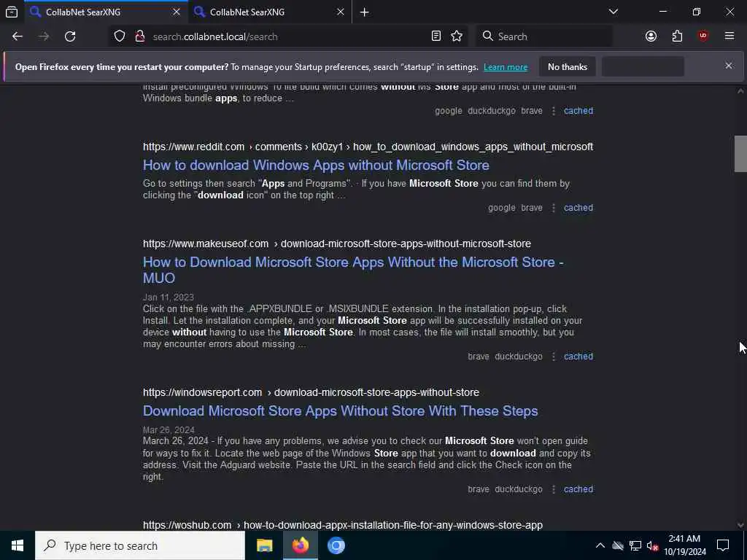The height and width of the screenshot is (560, 747).
Task: Open 'How to download Windows Apps without Microsoft Store'
Action: [x=316, y=166]
